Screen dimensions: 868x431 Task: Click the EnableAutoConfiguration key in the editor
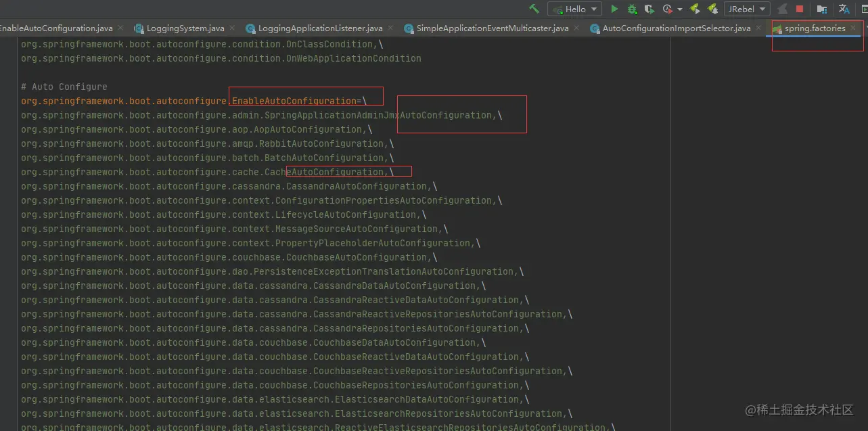coord(294,101)
